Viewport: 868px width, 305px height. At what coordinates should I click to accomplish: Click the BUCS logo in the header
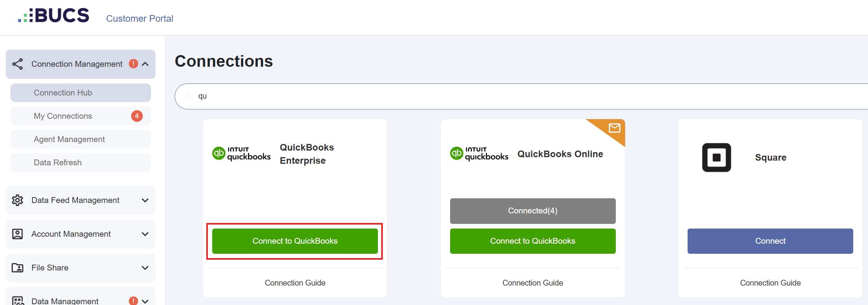[x=54, y=16]
